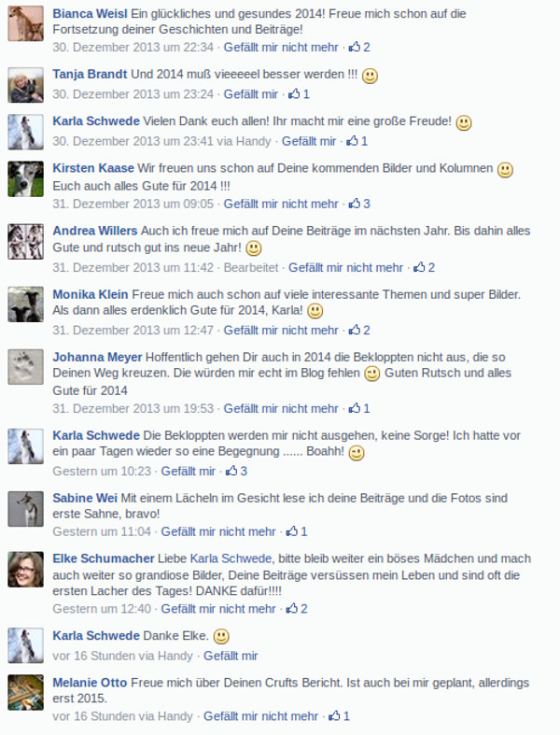Open Kirsten Kaase's dog avatar picture

click(26, 178)
